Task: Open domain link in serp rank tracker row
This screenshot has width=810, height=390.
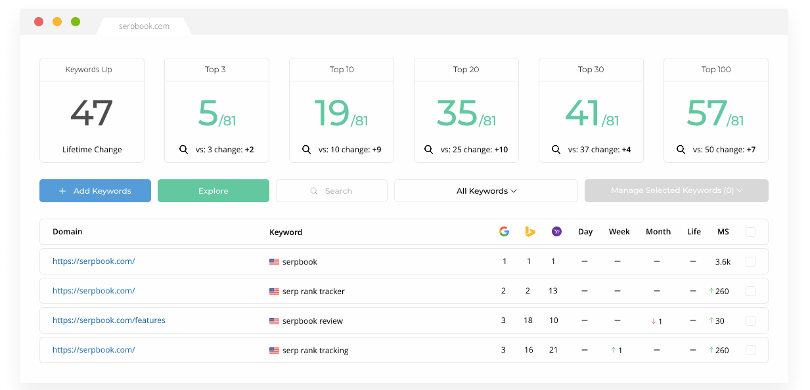Action: pos(94,291)
